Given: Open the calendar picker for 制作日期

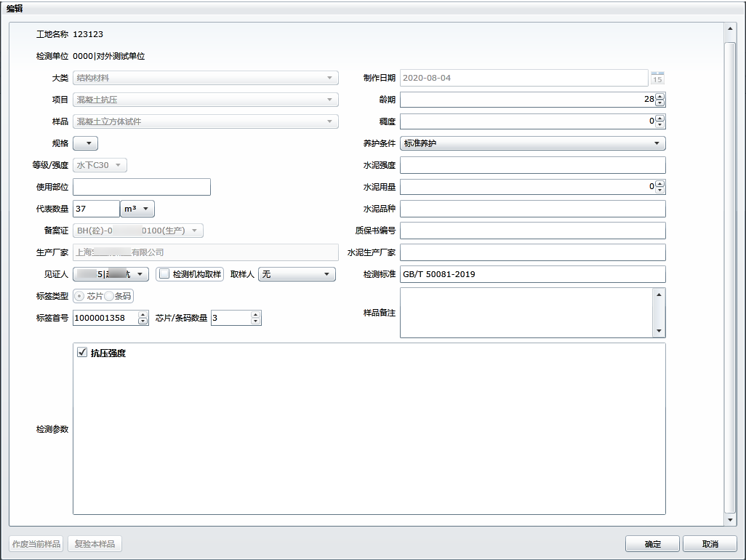Looking at the screenshot, I should pyautogui.click(x=657, y=78).
